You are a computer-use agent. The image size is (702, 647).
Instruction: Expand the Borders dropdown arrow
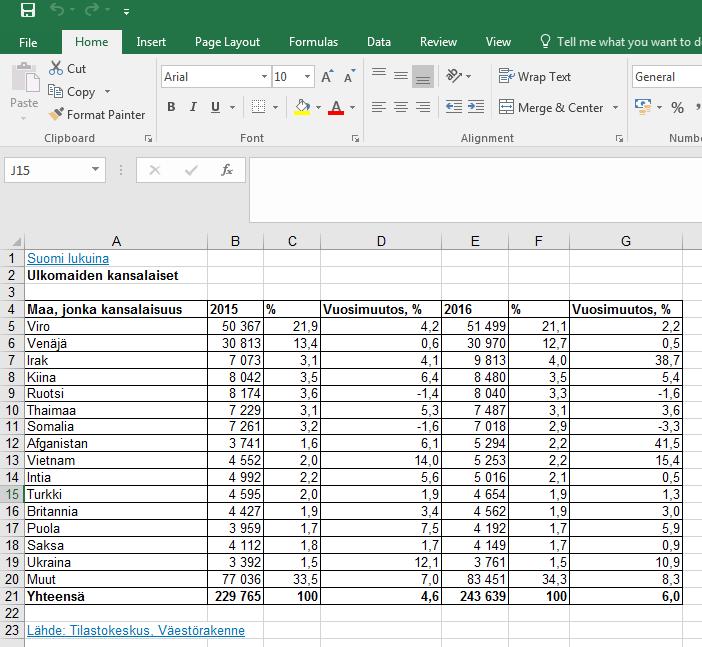[x=275, y=107]
